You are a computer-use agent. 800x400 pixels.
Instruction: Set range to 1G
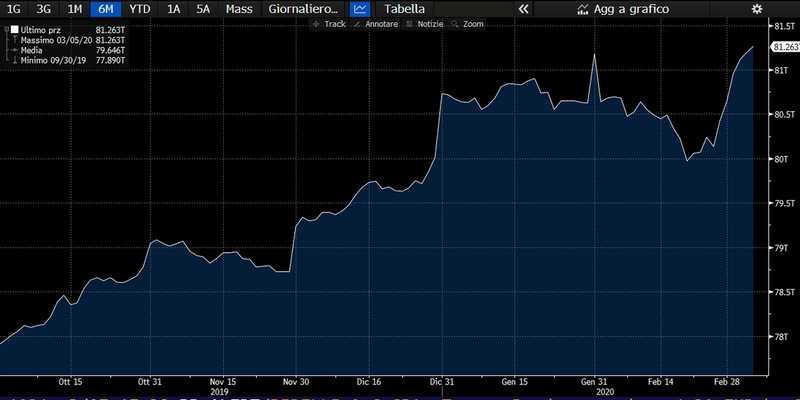14,9
